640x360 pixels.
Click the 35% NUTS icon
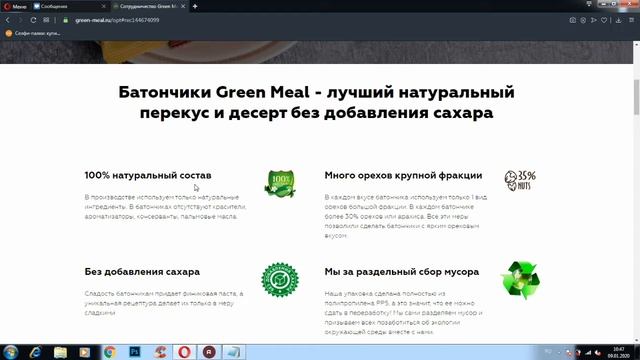click(520, 180)
